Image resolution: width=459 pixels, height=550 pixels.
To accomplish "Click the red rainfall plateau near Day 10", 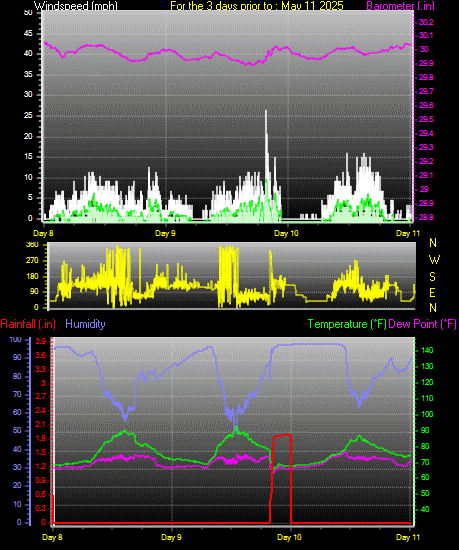I will (282, 435).
